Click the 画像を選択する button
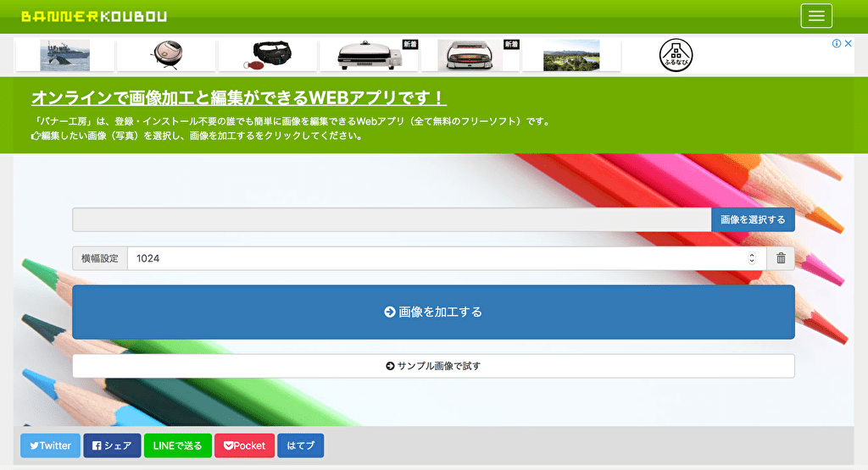Image resolution: width=868 pixels, height=470 pixels. coord(753,219)
